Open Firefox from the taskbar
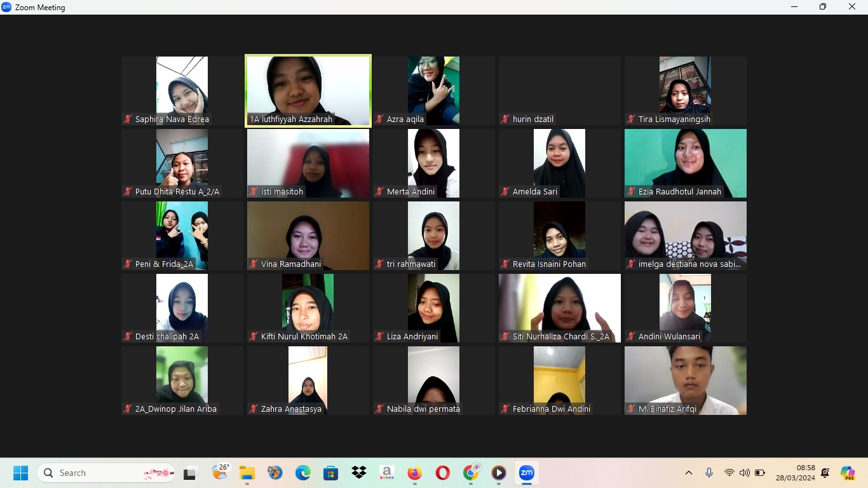 click(x=414, y=473)
